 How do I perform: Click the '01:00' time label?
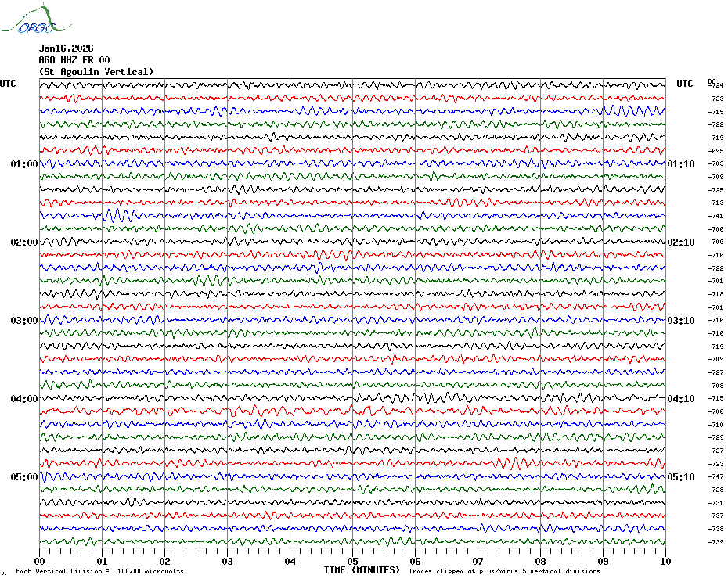(24, 164)
